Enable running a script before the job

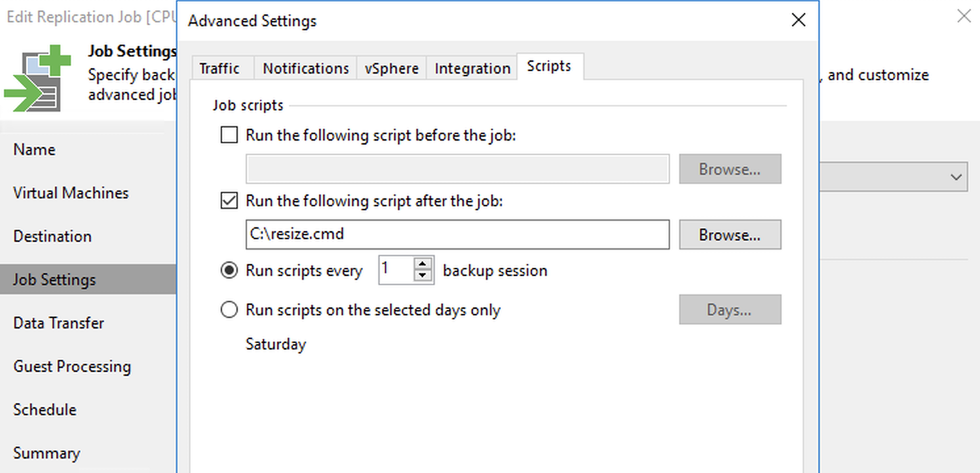click(x=229, y=136)
